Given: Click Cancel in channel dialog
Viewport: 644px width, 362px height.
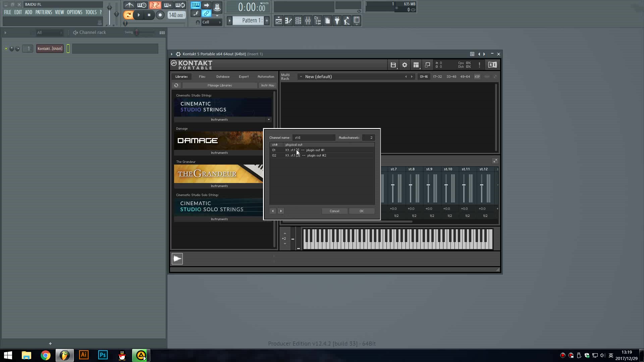Looking at the screenshot, I should point(334,211).
